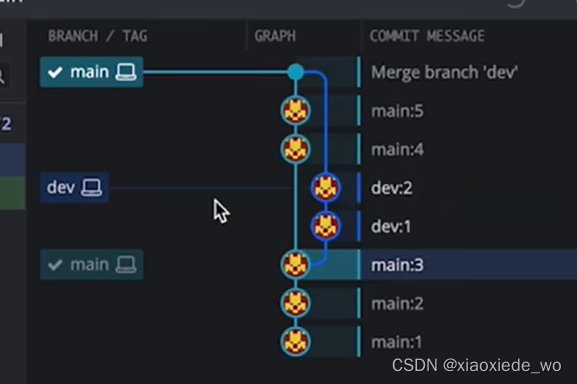Screen dimensions: 577x384
Task: Click the COMMIT MESSAGE column header
Action: point(427,36)
